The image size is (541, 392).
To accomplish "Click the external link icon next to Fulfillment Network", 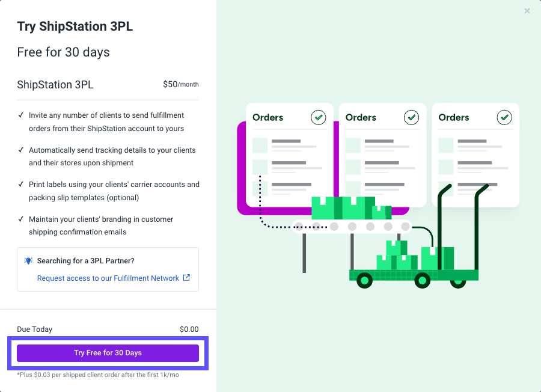I will point(186,278).
